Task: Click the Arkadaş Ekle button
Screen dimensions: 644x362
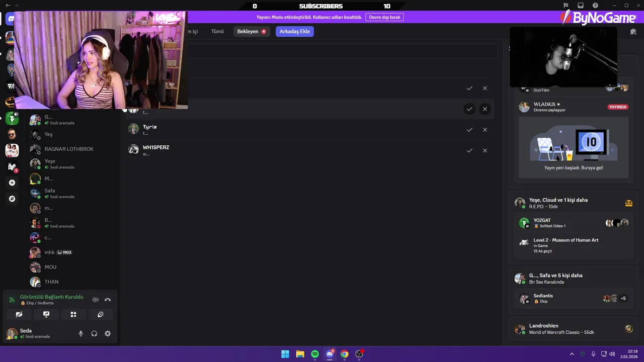Action: point(295,31)
